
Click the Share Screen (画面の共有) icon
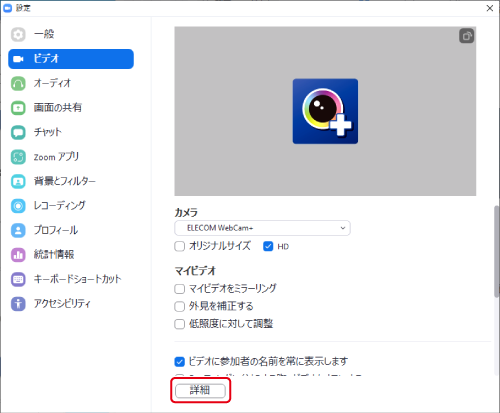pyautogui.click(x=18, y=108)
